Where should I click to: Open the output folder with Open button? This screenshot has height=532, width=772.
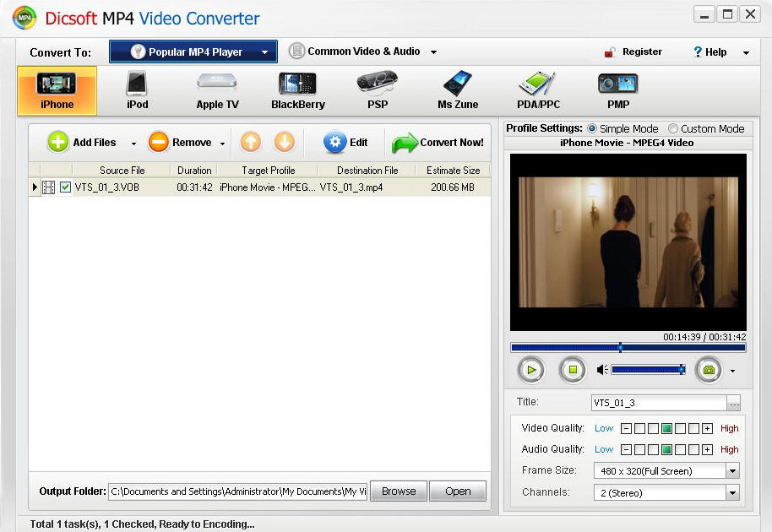pos(458,491)
